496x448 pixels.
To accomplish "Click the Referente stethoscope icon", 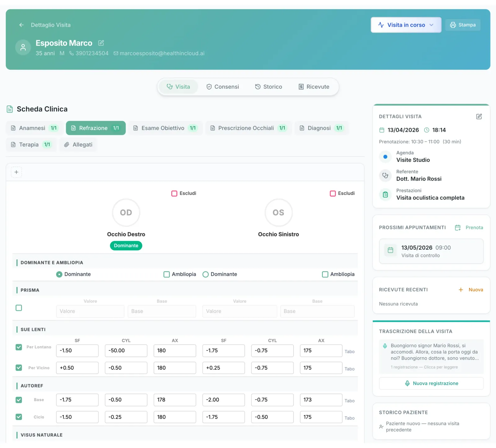I will 385,176.
